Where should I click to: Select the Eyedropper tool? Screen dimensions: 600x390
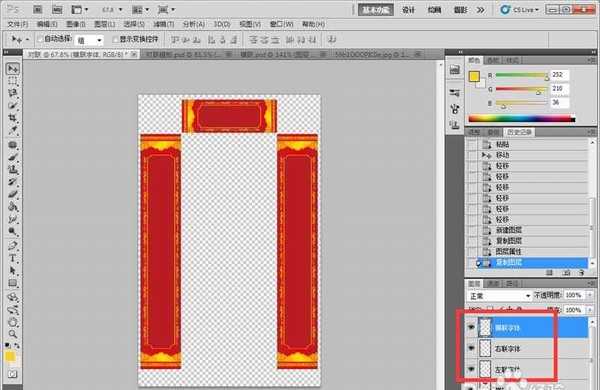[13, 130]
